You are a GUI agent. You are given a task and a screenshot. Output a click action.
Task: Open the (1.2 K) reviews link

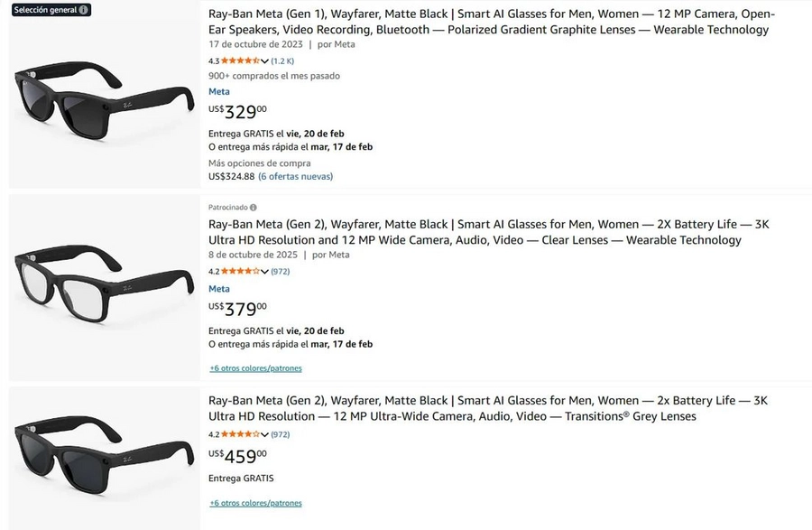(x=282, y=61)
